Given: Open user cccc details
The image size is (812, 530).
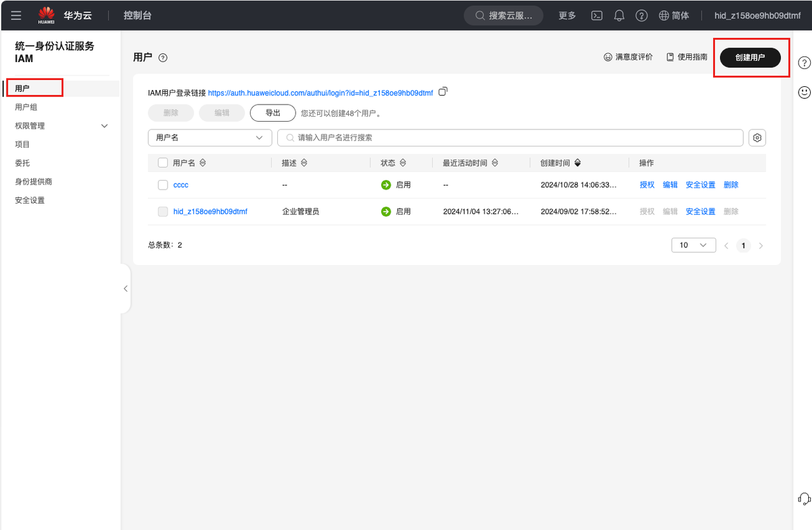Looking at the screenshot, I should (181, 185).
